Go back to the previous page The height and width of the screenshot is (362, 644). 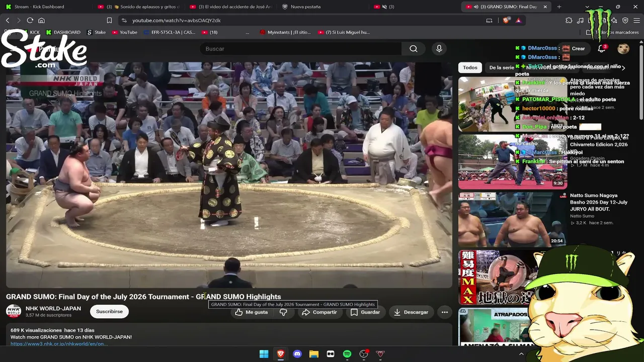pos(8,20)
